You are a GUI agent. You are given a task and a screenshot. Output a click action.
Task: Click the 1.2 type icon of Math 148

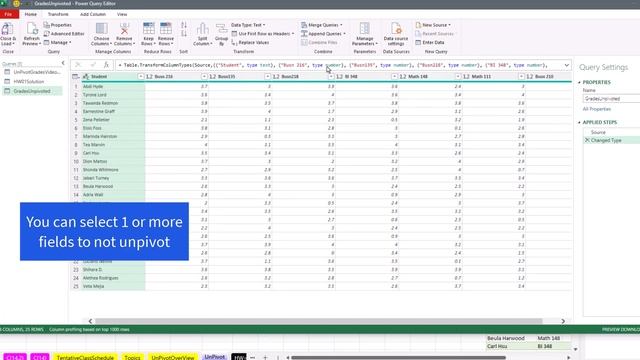[402, 76]
